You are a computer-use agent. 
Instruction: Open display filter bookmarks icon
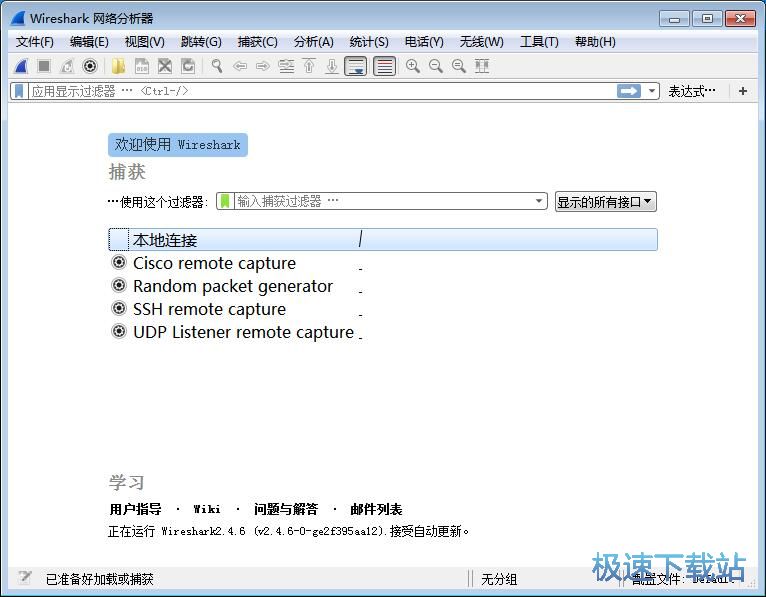tap(19, 91)
